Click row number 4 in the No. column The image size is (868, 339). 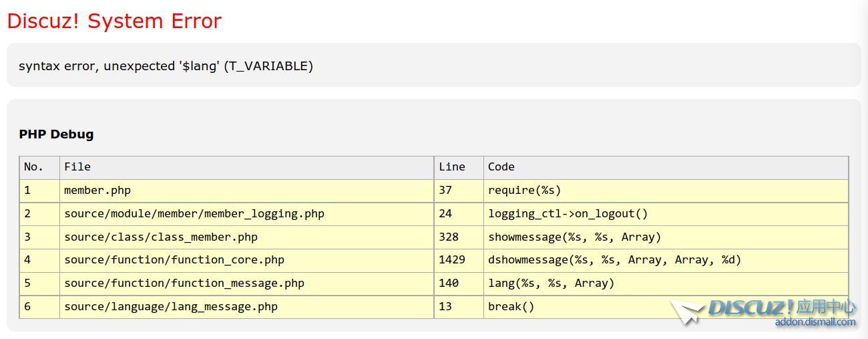point(27,260)
